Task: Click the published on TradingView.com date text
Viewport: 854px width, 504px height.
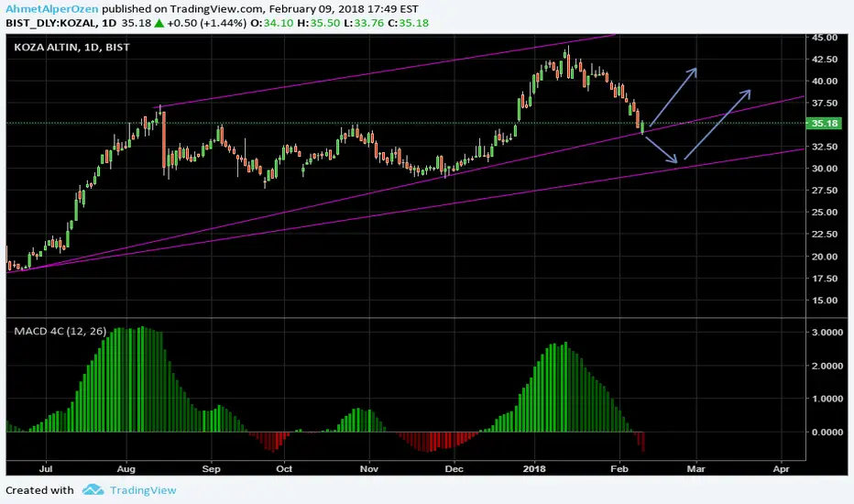Action: click(260, 9)
